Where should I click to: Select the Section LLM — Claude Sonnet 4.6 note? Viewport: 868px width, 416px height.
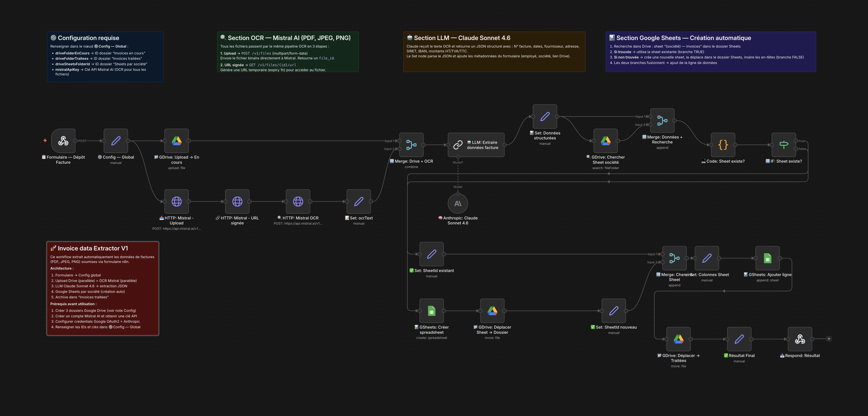click(494, 51)
